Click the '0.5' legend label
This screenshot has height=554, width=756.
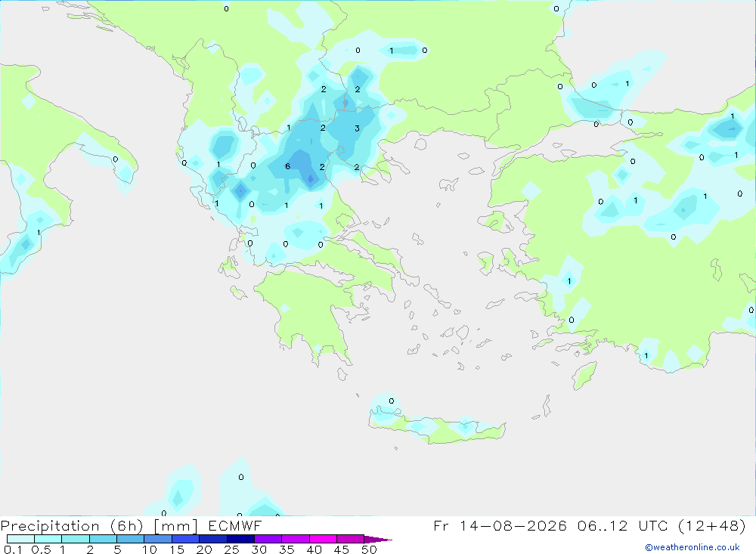[x=41, y=549]
